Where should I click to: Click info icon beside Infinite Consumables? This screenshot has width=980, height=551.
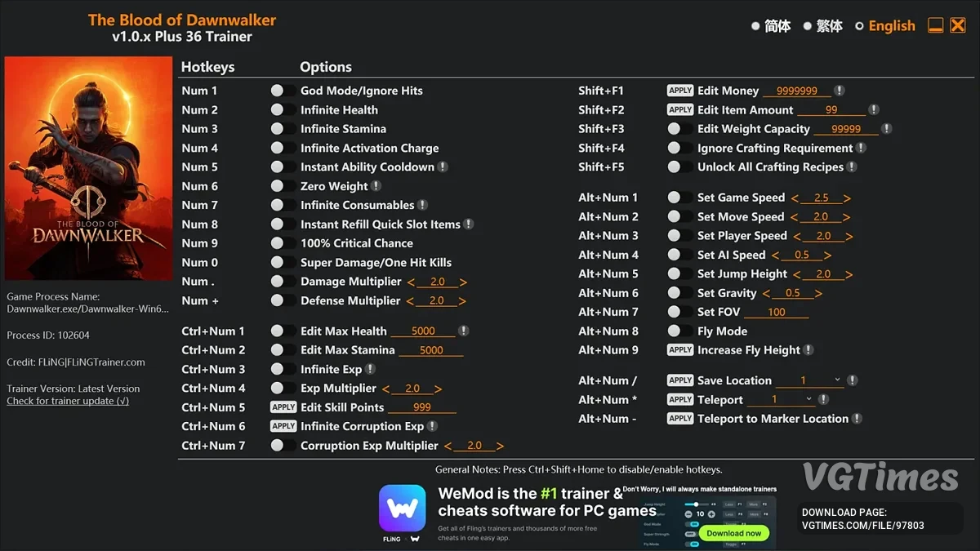point(422,205)
